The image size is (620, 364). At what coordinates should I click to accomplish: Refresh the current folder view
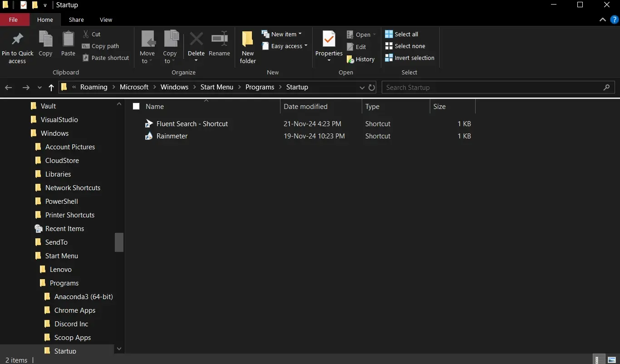(372, 87)
